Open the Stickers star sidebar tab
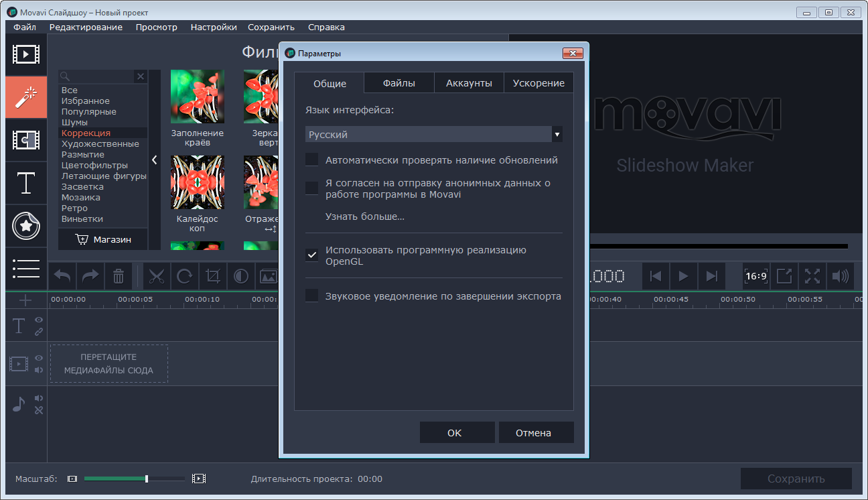Viewport: 868px width, 500px height. pos(26,226)
